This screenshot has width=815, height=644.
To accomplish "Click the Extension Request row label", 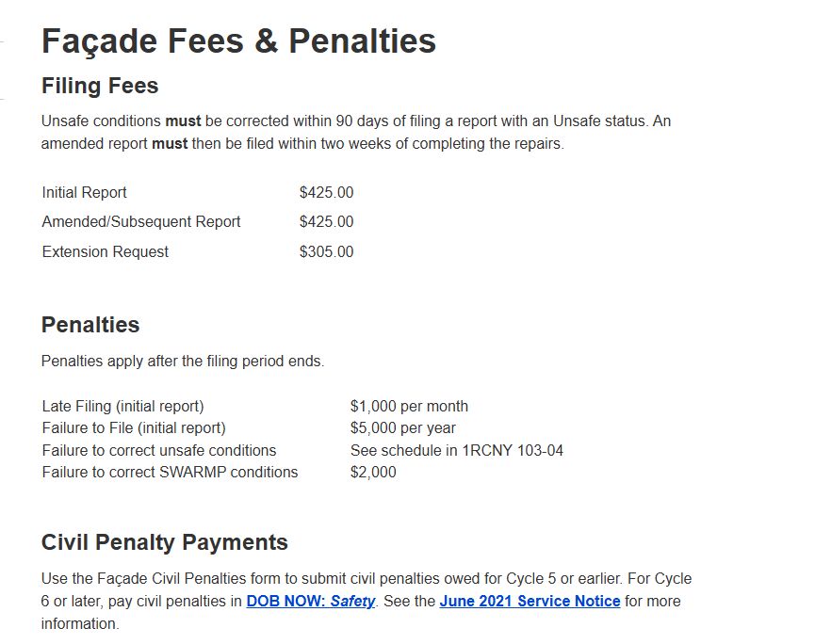I will point(105,252).
